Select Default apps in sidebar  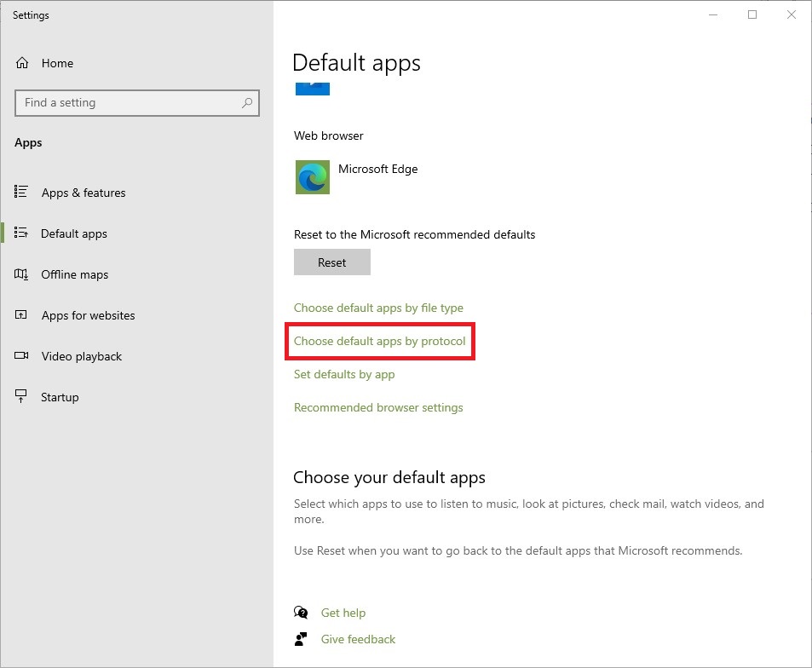click(74, 233)
